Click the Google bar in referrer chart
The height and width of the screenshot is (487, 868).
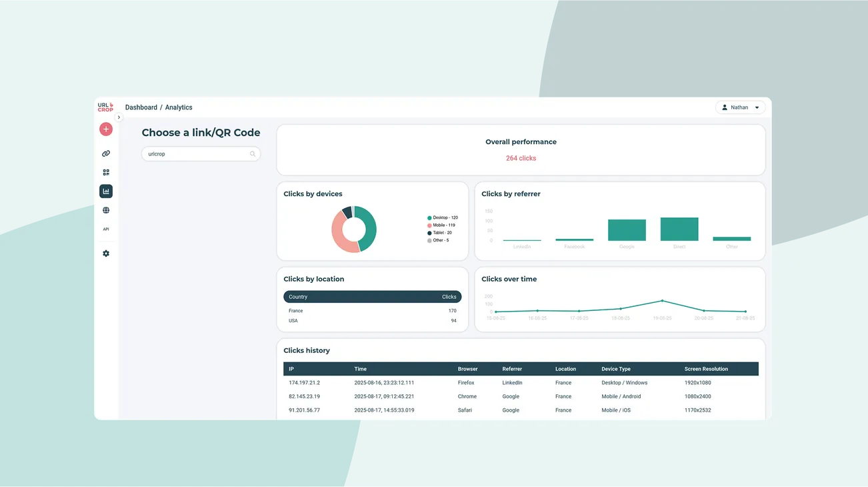pos(627,230)
